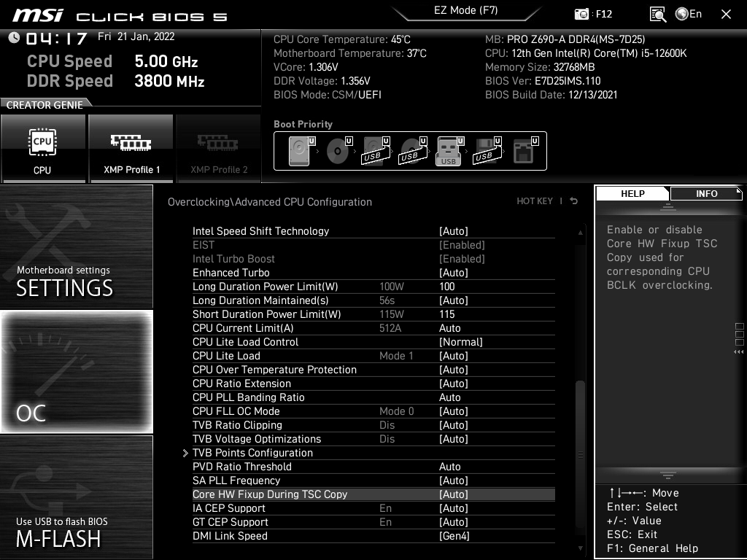Click the clock icon beside the time
The height and width of the screenshot is (560, 747).
point(15,37)
